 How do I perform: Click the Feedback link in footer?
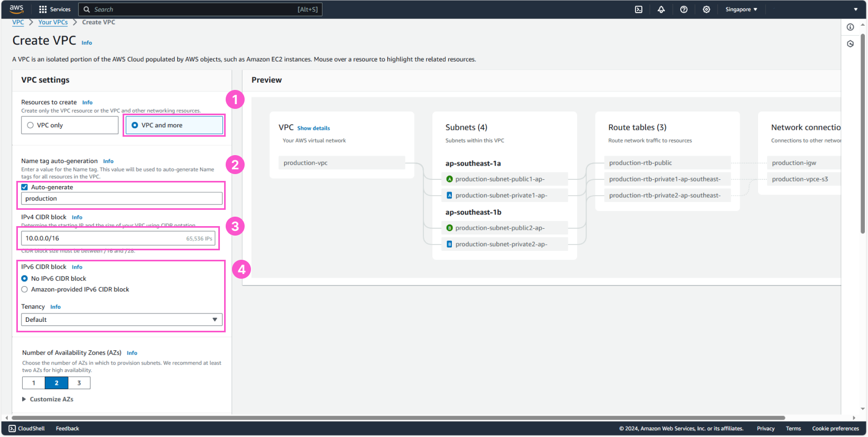[x=67, y=429]
